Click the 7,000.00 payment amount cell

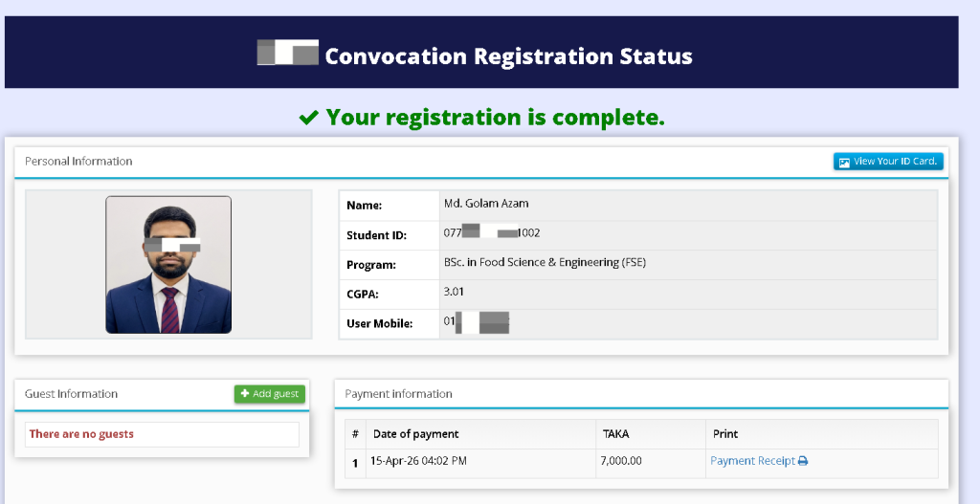point(621,461)
